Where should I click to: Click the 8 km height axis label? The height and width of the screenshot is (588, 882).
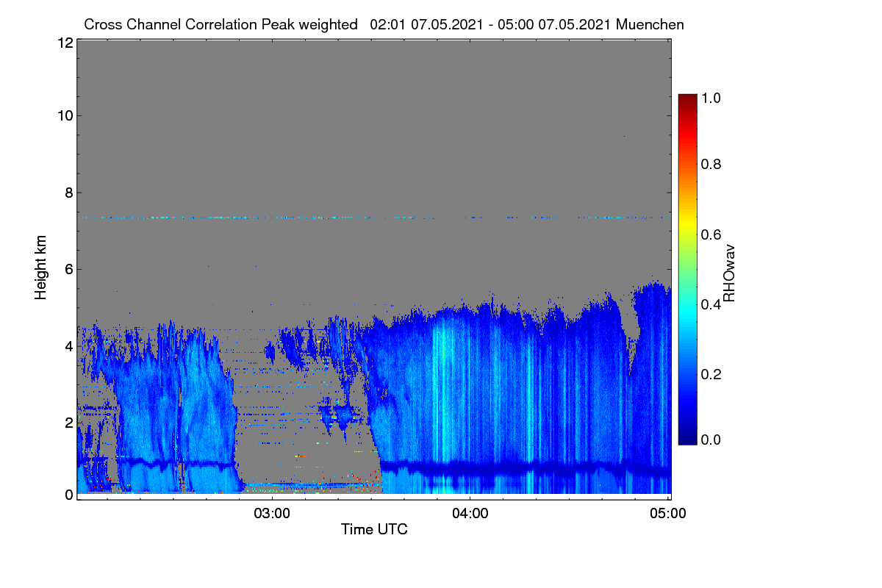coord(68,193)
